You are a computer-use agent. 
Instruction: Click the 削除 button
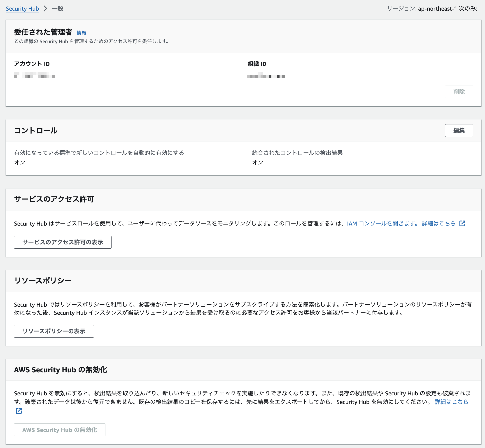pyautogui.click(x=459, y=92)
